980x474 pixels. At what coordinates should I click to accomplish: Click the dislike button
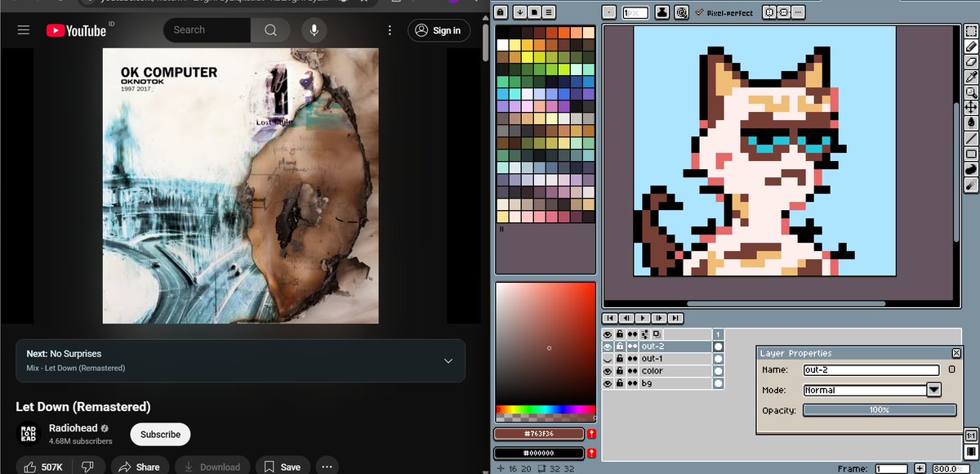click(88, 467)
